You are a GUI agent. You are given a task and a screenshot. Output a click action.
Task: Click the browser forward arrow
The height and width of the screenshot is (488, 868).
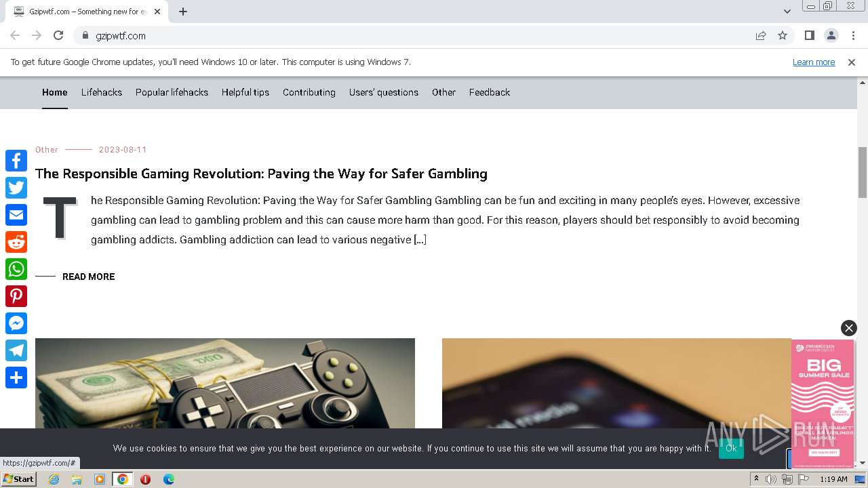pyautogui.click(x=37, y=35)
